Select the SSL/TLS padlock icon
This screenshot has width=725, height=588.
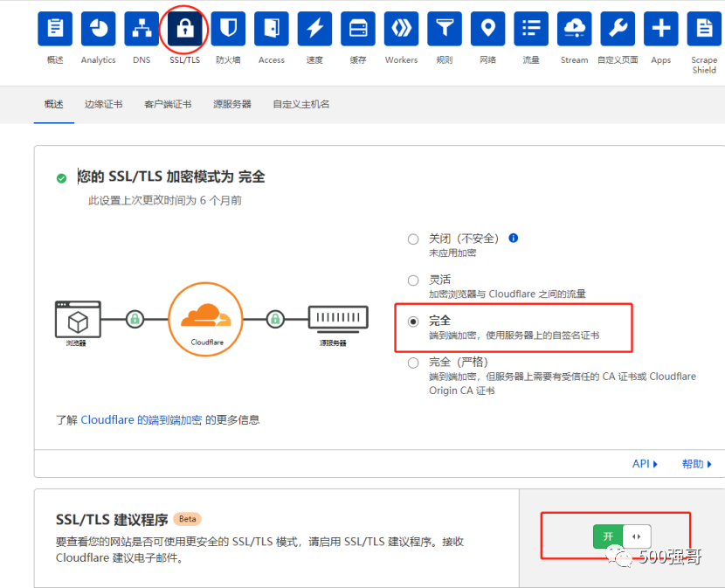tap(184, 29)
